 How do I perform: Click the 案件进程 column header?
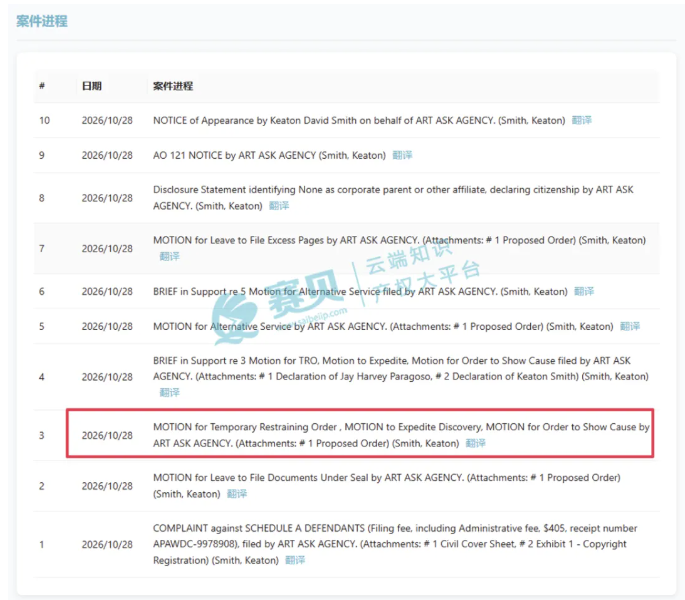[173, 86]
